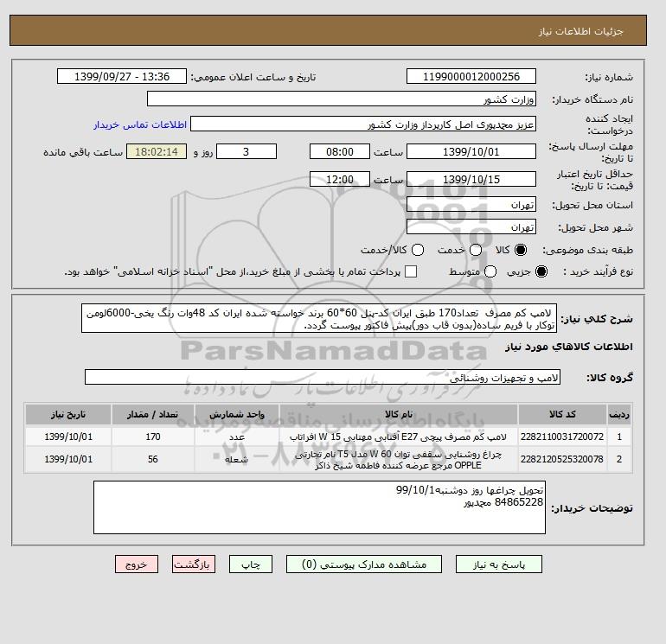This screenshot has height=644, width=666.
Task: Click the خروج exit button
Action: (137, 564)
